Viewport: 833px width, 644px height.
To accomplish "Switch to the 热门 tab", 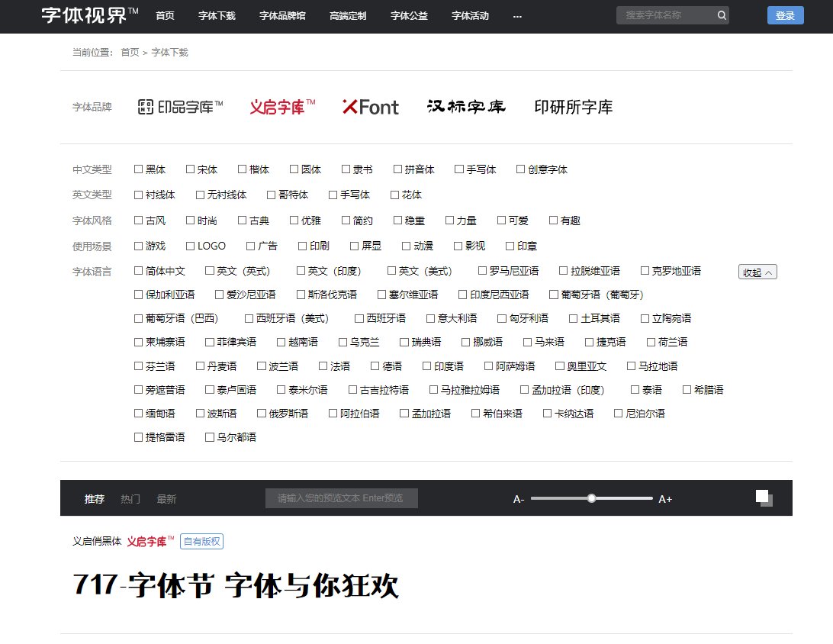I will click(x=129, y=498).
